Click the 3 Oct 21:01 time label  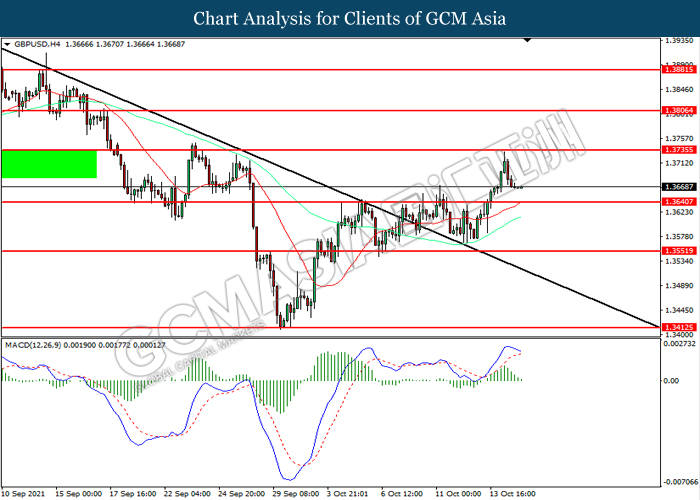(348, 494)
